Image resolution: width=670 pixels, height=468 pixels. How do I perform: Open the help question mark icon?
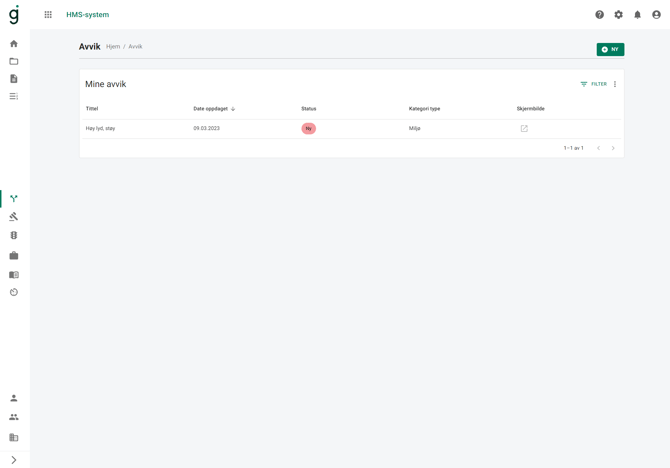click(x=599, y=15)
